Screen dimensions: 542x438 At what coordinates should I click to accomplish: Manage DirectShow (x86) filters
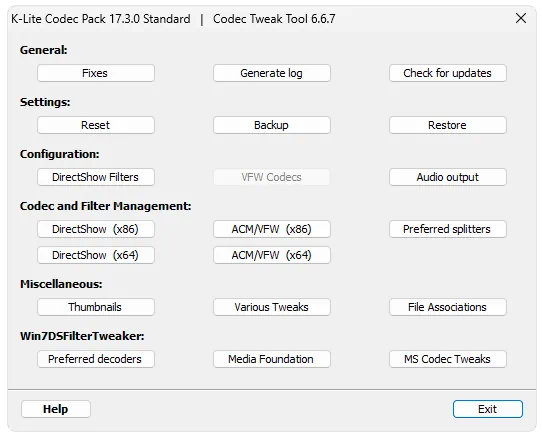point(96,229)
